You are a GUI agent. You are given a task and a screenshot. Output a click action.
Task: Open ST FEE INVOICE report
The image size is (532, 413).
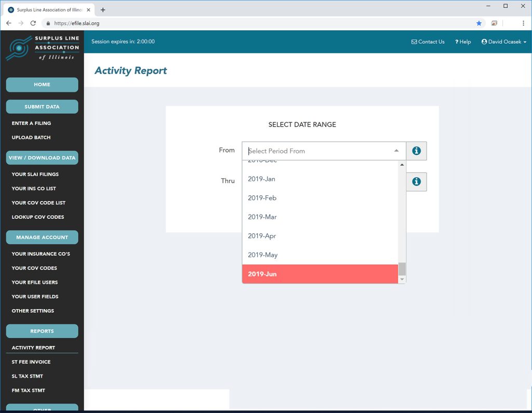click(x=31, y=362)
